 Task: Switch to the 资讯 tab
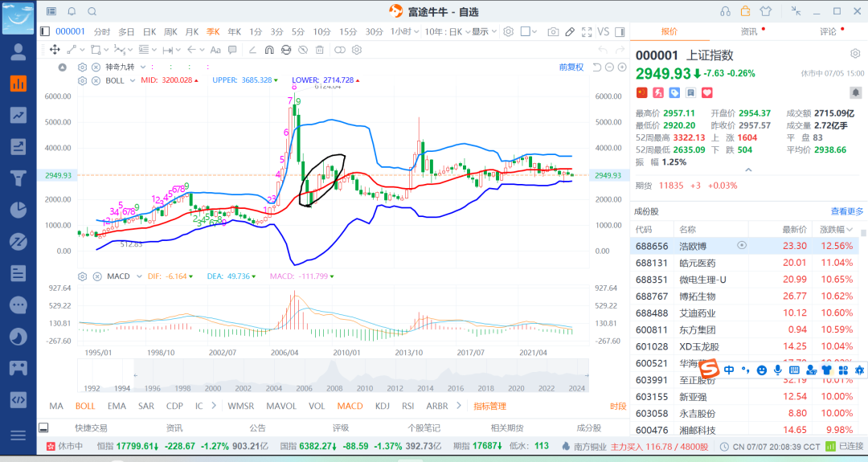[x=749, y=31]
